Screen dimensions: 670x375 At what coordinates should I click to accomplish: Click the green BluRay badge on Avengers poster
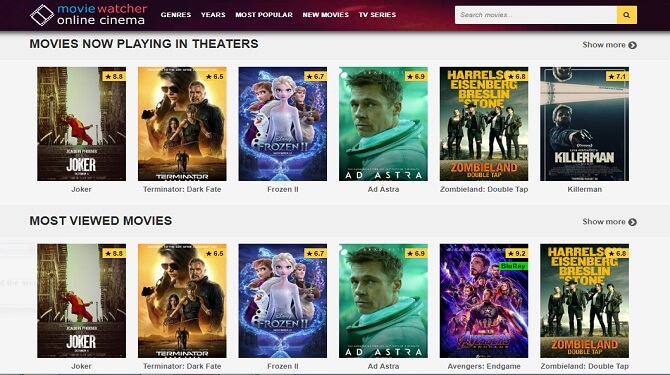click(x=513, y=266)
